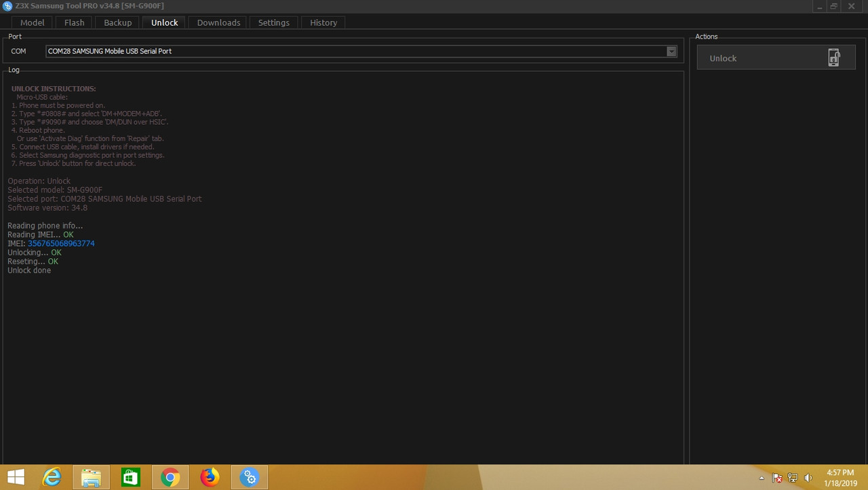The width and height of the screenshot is (868, 490).
Task: View the History tab
Action: [x=323, y=22]
